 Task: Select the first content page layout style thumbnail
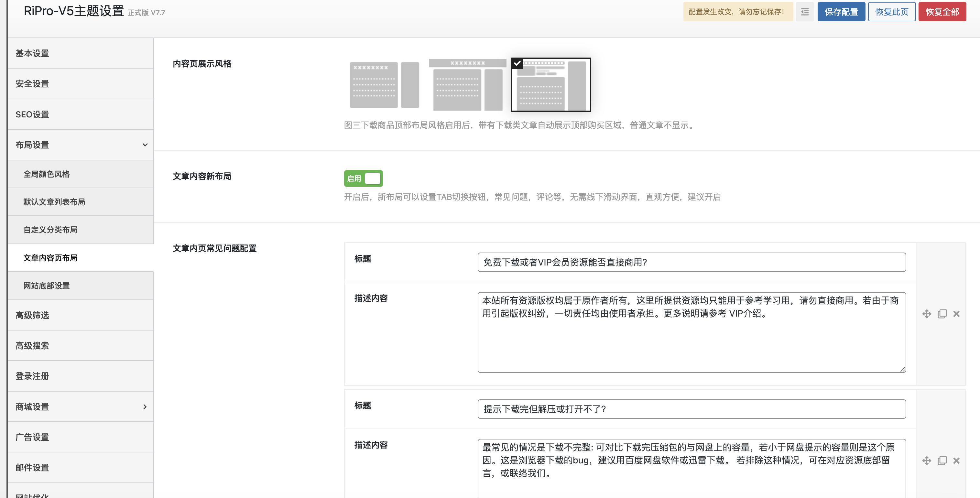(x=384, y=85)
